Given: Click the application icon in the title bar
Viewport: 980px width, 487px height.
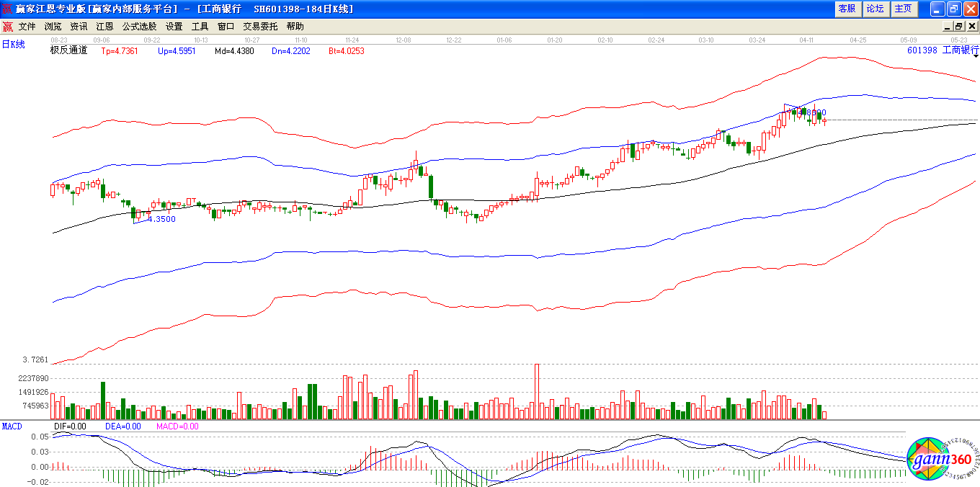Looking at the screenshot, I should click(x=7, y=9).
